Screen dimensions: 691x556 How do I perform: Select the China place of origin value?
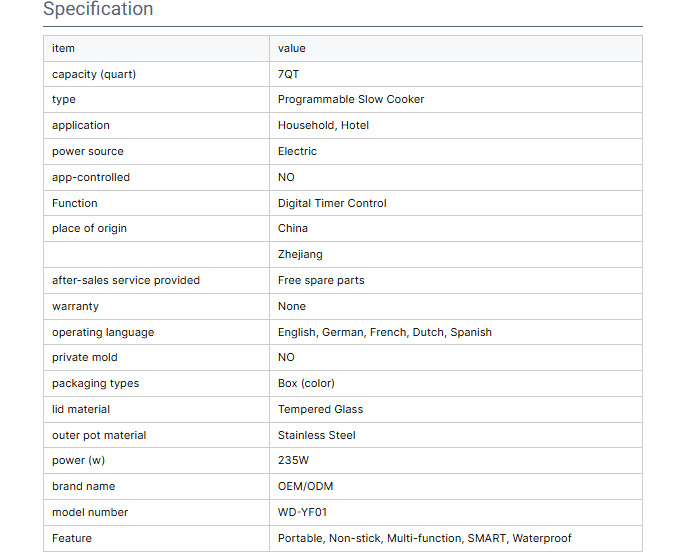pos(293,229)
